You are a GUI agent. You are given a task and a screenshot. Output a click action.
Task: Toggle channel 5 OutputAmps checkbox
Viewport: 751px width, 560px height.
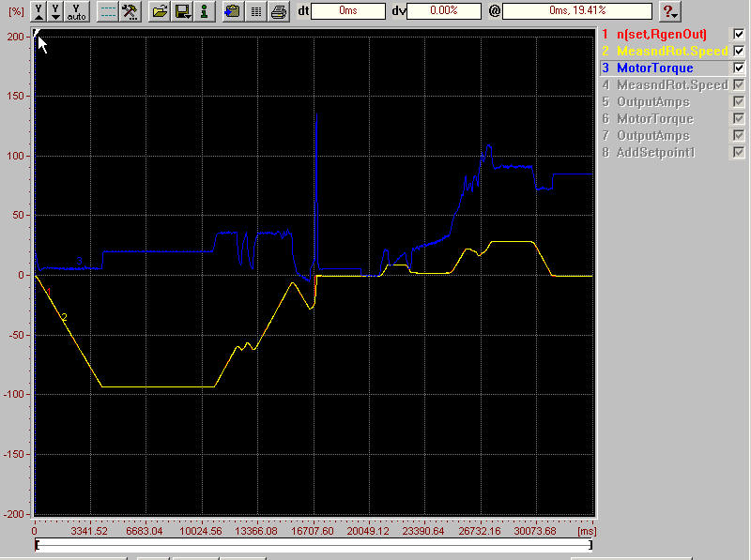[x=739, y=101]
